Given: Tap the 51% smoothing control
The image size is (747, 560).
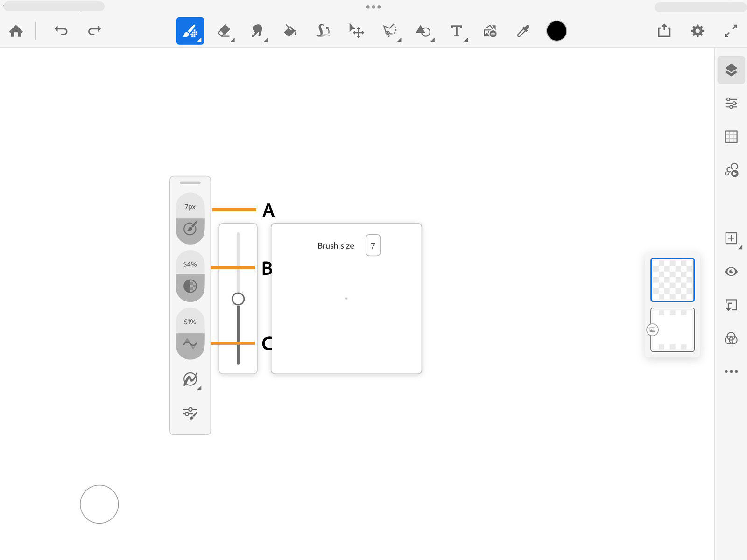Looking at the screenshot, I should click(x=190, y=334).
